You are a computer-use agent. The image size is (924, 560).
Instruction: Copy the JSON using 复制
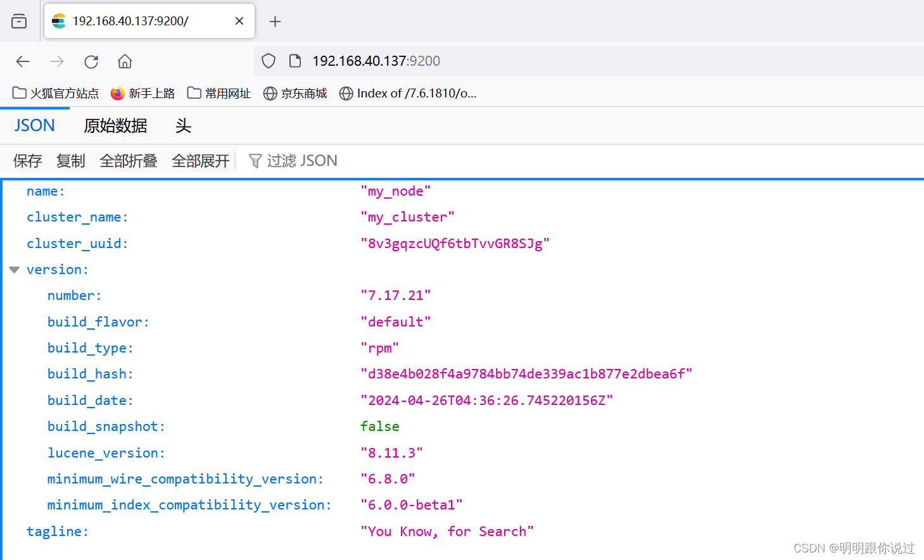tap(70, 160)
